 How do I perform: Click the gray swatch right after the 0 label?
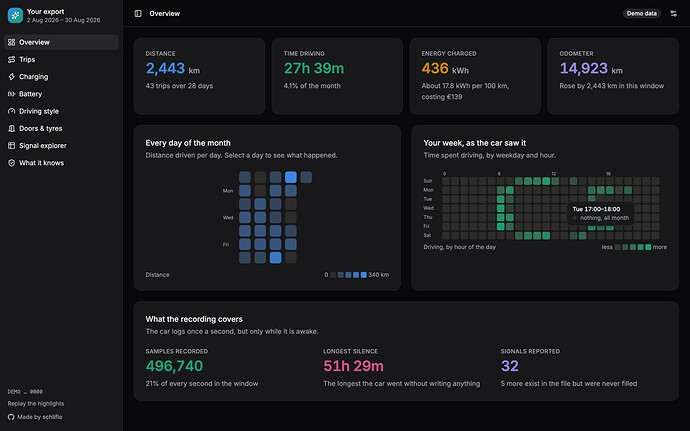[333, 275]
